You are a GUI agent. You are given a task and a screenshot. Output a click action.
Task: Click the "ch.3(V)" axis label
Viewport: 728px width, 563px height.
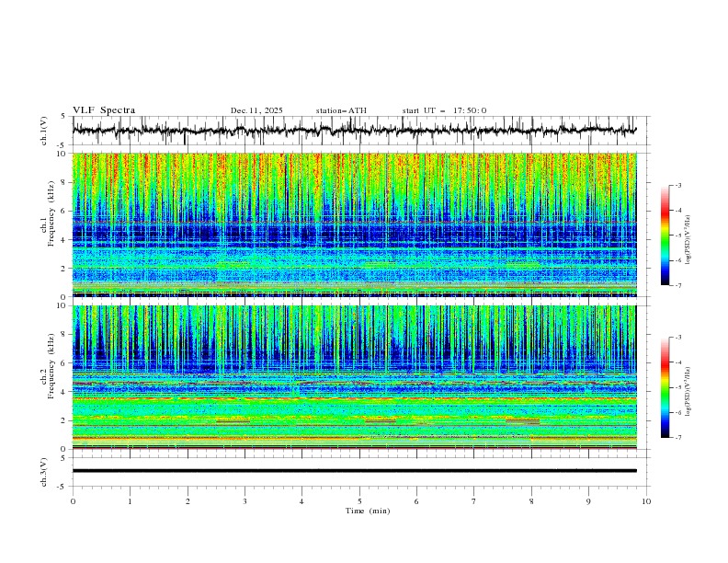coord(44,472)
